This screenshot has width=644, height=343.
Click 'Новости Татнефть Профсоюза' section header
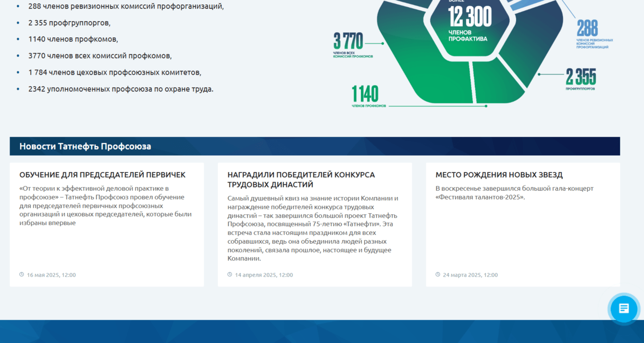click(x=315, y=146)
